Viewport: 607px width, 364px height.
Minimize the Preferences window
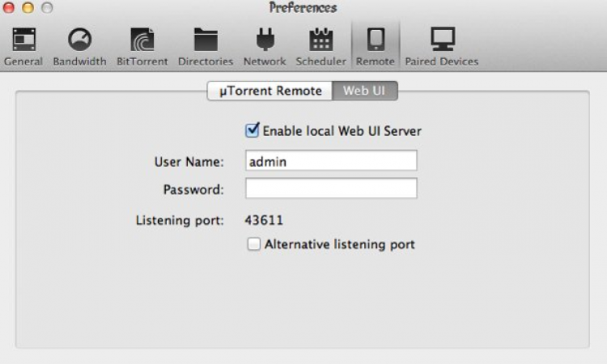tap(28, 7)
